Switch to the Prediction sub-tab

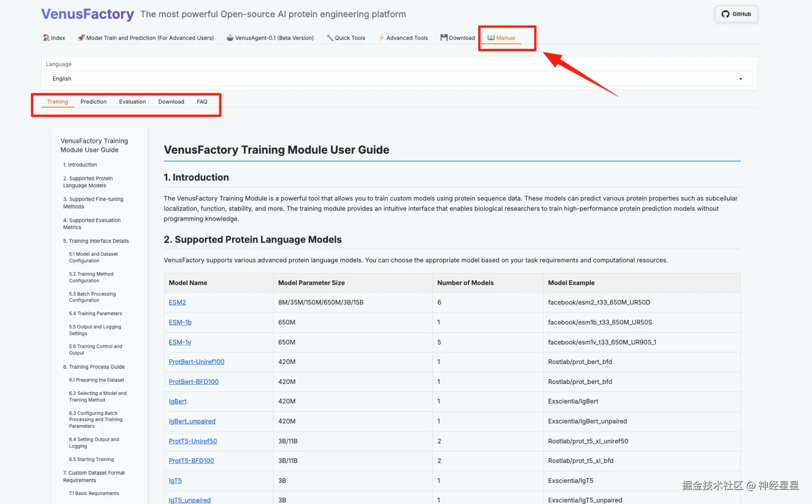pyautogui.click(x=93, y=102)
